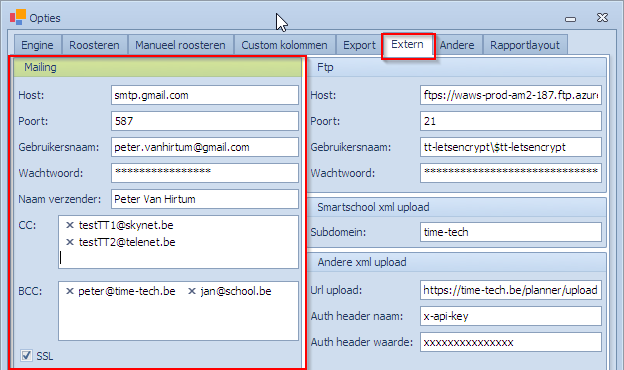Toggle the SSL checkbox
624x370 pixels.
pyautogui.click(x=26, y=355)
